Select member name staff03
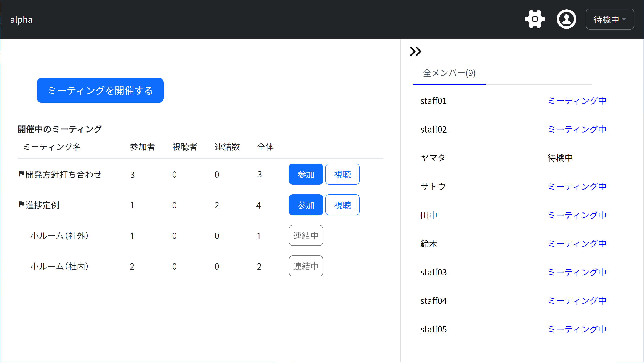644x364 pixels. click(433, 273)
